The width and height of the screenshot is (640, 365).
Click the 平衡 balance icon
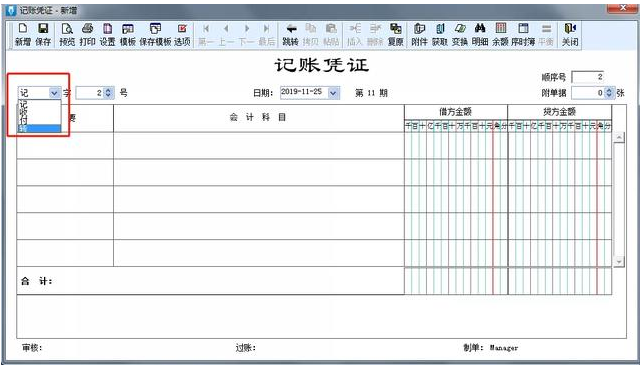[x=546, y=34]
